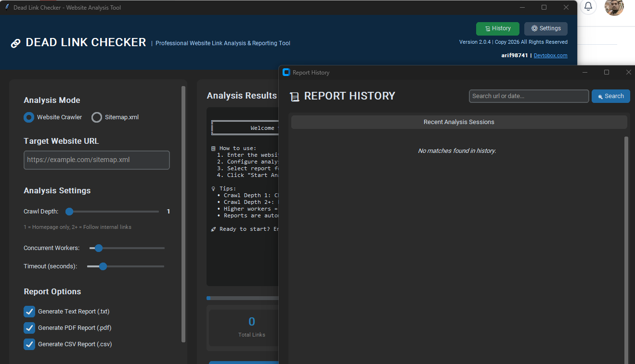Uncheck Generate Text Report (.txt)

pyautogui.click(x=29, y=311)
